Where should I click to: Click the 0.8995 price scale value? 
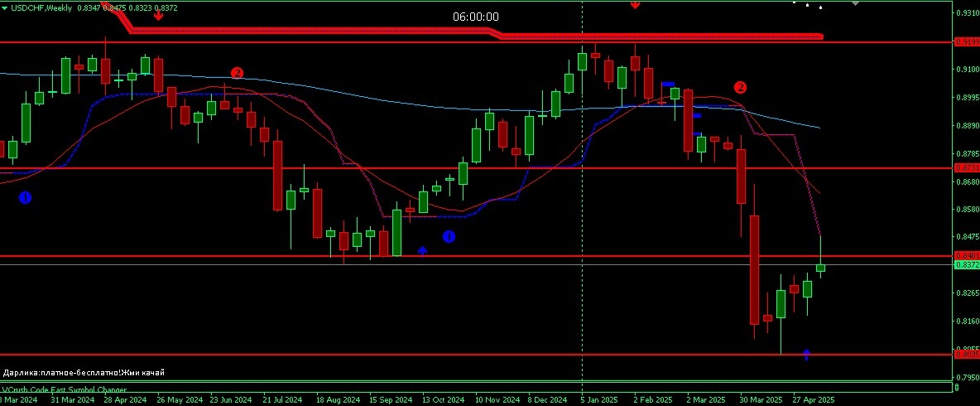click(x=966, y=97)
